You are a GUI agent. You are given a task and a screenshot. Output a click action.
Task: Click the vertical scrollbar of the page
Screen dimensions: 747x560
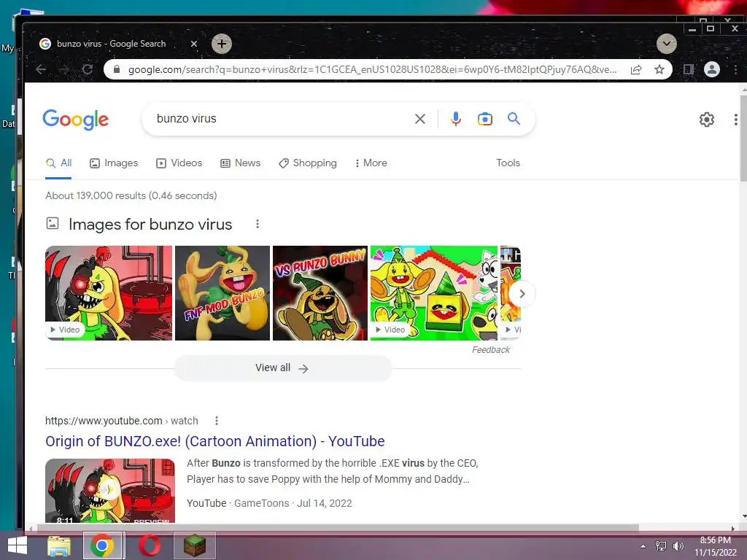click(x=743, y=138)
